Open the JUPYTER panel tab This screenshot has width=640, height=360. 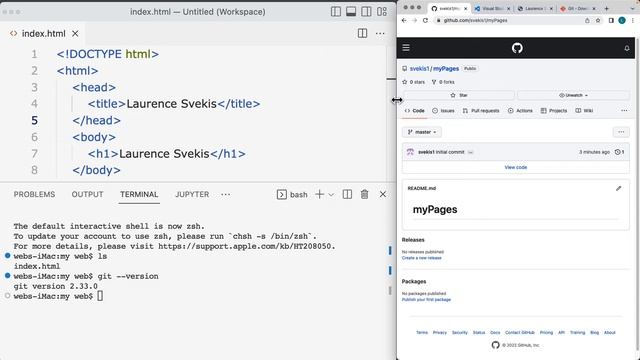pos(192,194)
